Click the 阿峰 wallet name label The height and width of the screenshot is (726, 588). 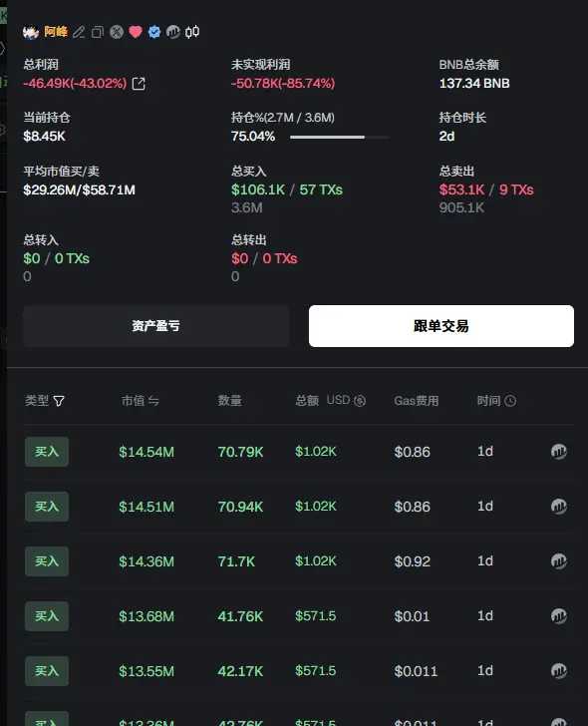coord(56,32)
